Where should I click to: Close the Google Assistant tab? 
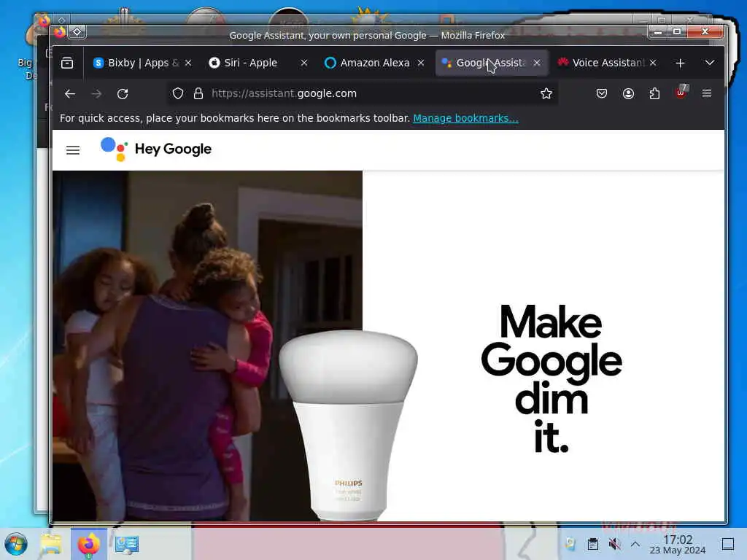(x=537, y=63)
